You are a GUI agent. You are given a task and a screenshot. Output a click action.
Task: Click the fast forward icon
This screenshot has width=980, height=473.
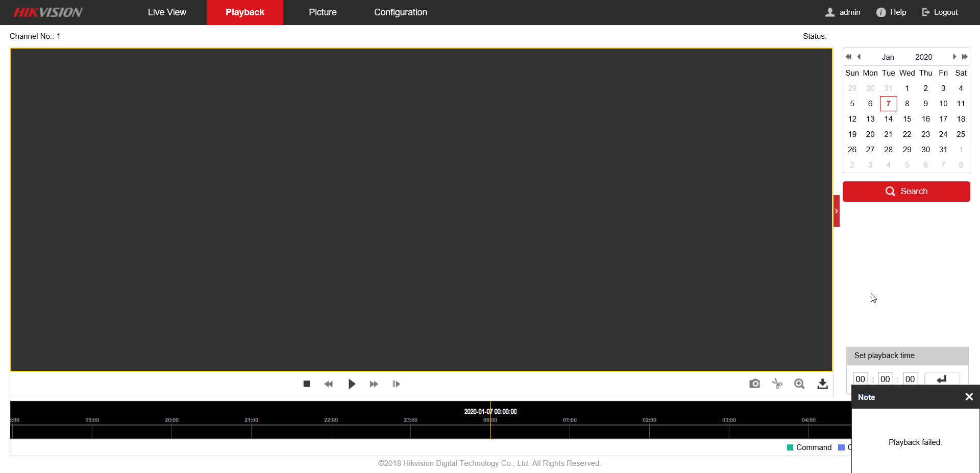click(x=374, y=384)
